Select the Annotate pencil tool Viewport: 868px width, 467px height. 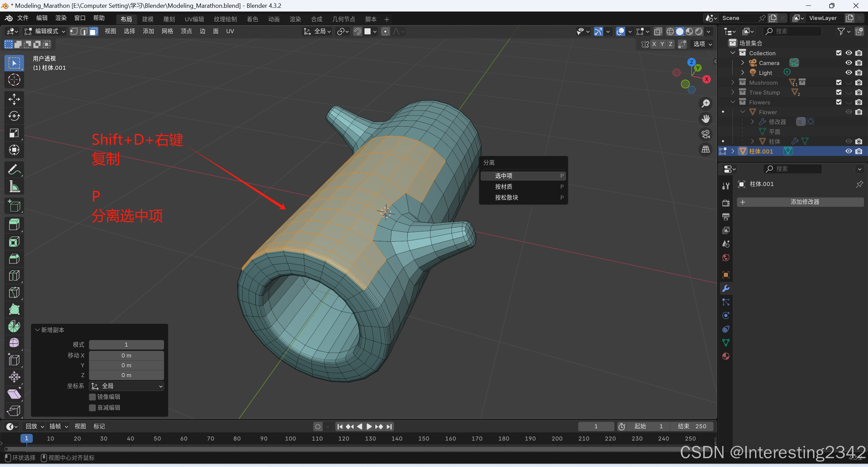click(x=14, y=169)
